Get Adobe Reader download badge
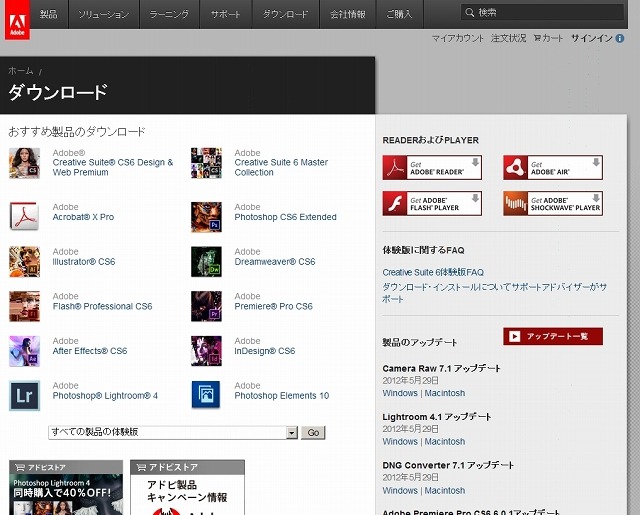640x515 pixels. click(x=432, y=167)
